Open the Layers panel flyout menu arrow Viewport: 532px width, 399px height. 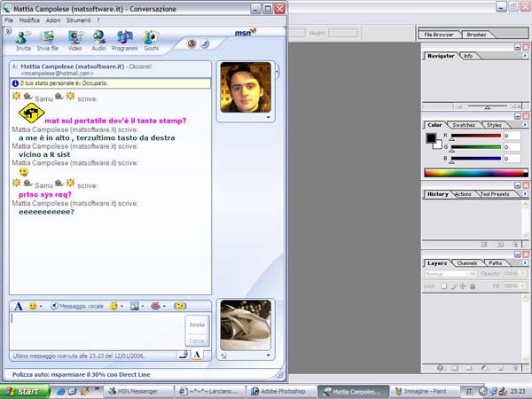[525, 263]
